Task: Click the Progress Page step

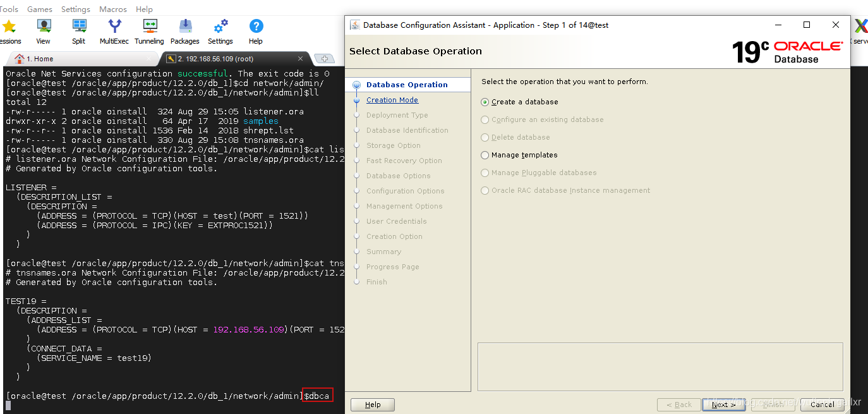Action: click(x=393, y=267)
